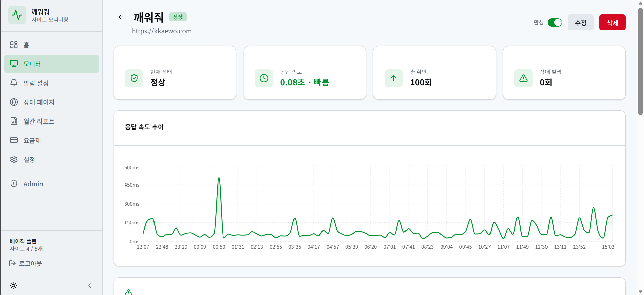Click 로그아웃 to sign out
The height and width of the screenshot is (295, 644).
26,263
